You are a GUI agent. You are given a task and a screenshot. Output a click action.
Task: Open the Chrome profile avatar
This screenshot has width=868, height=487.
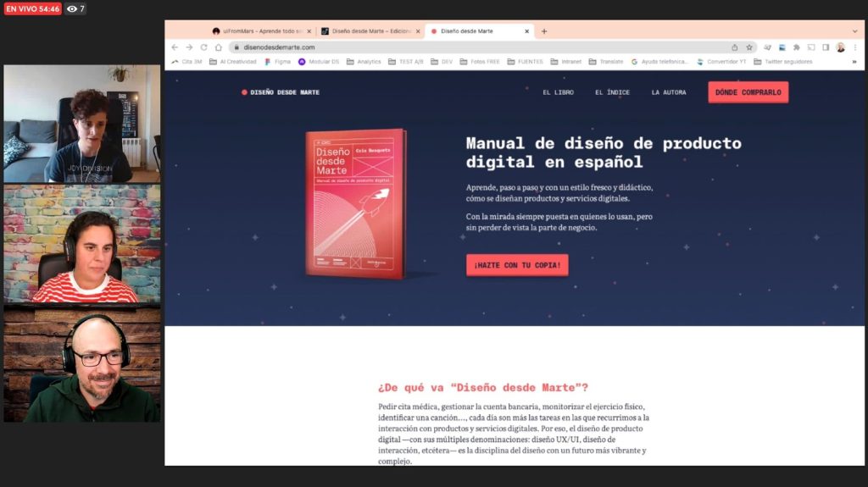840,47
